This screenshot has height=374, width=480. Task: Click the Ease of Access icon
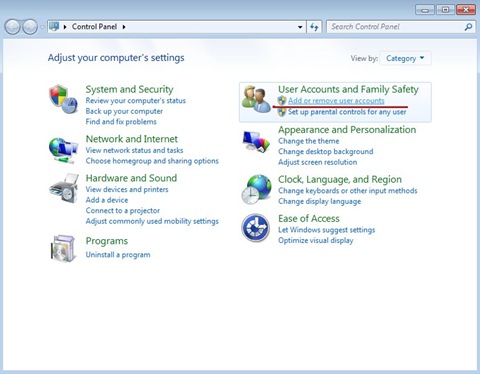point(256,228)
